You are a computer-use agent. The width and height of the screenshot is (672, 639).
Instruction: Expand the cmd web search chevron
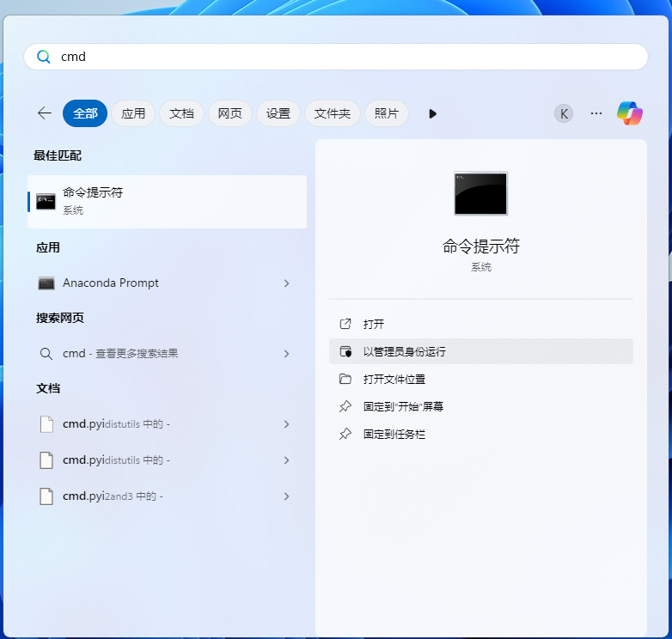(286, 354)
